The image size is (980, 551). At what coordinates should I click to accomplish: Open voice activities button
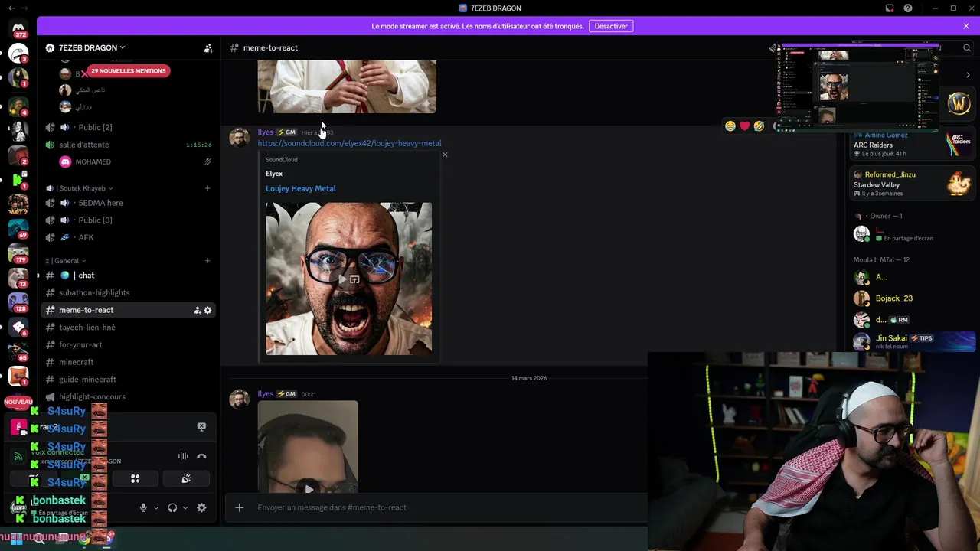click(x=136, y=479)
